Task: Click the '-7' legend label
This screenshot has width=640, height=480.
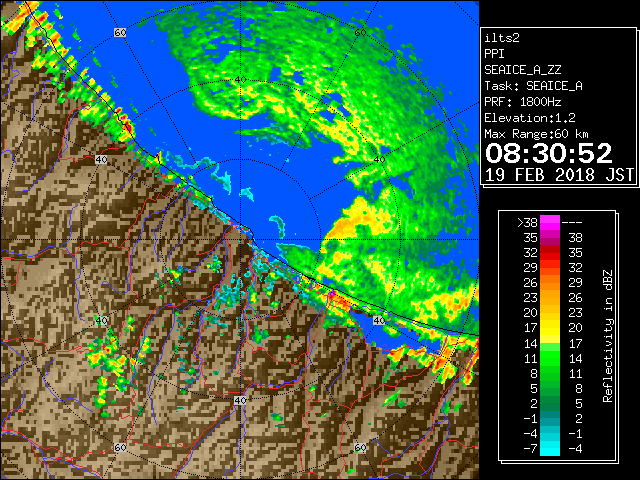Action: (x=530, y=448)
